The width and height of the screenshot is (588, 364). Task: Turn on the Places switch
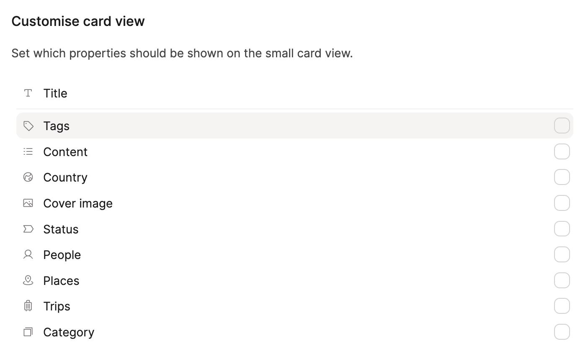[562, 280]
